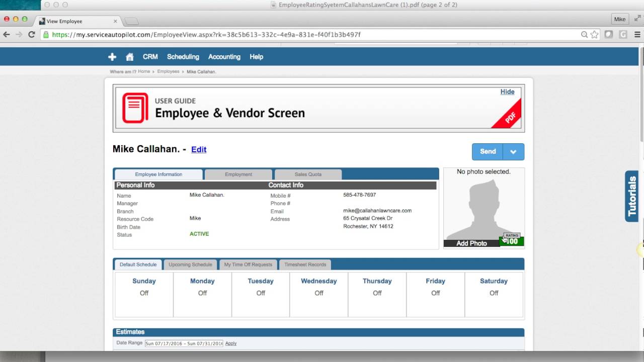
Task: Select the Employee Information tab
Action: [158, 174]
